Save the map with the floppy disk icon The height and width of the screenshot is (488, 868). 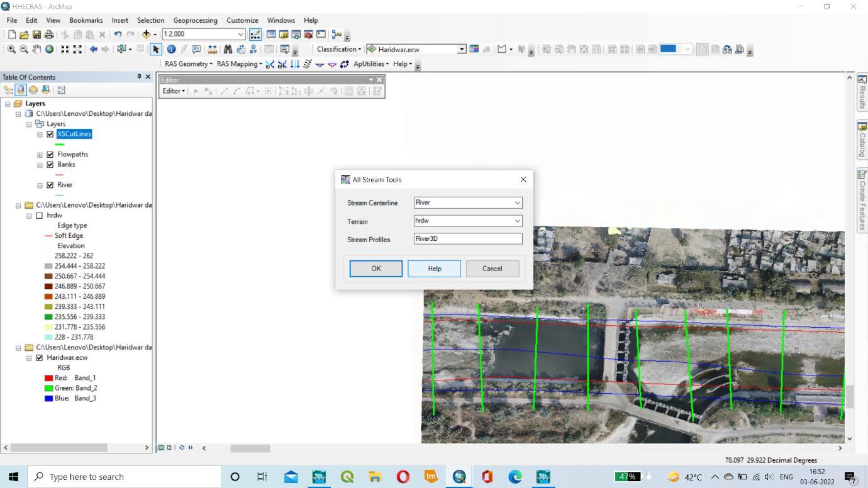pyautogui.click(x=36, y=35)
